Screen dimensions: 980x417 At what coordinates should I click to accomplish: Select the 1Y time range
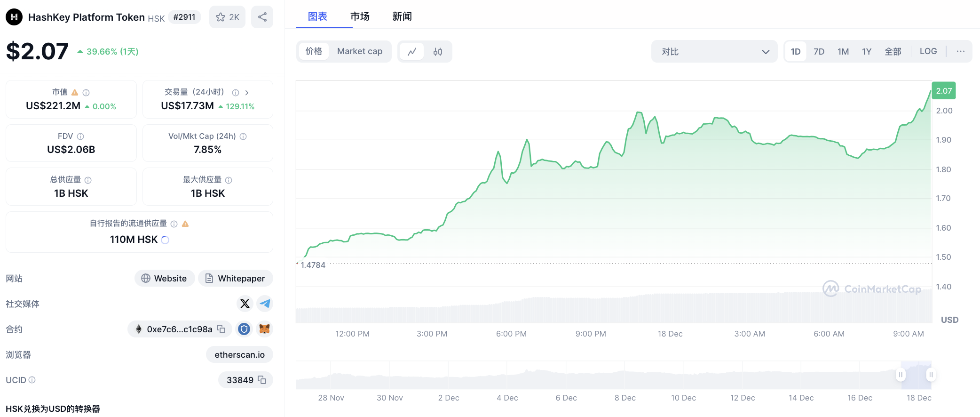pos(867,51)
